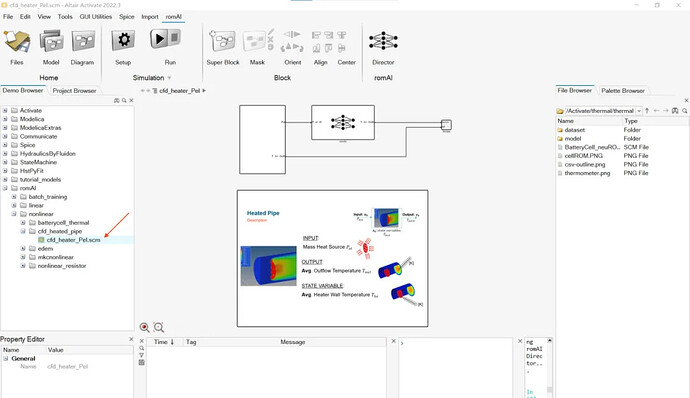This screenshot has height=398, width=690.
Task: Zoom in using red magnifier icon
Action: [144, 327]
